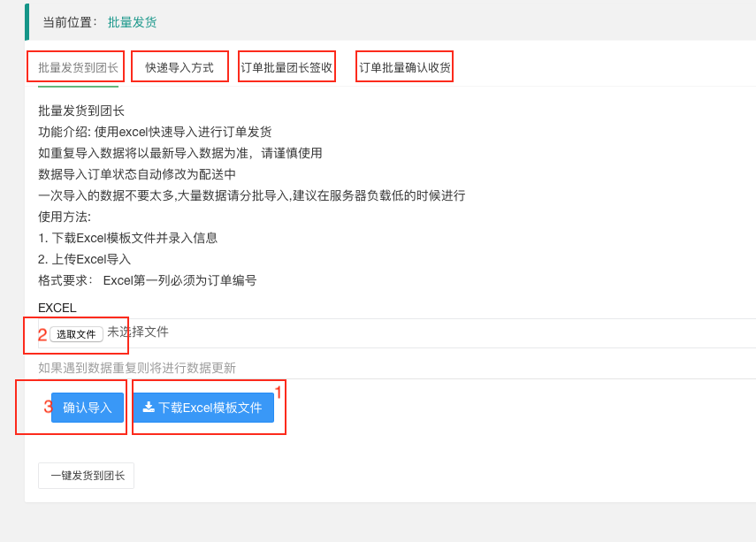The height and width of the screenshot is (542, 756).
Task: Click the 批量发货 breadcrumb link
Action: [132, 22]
